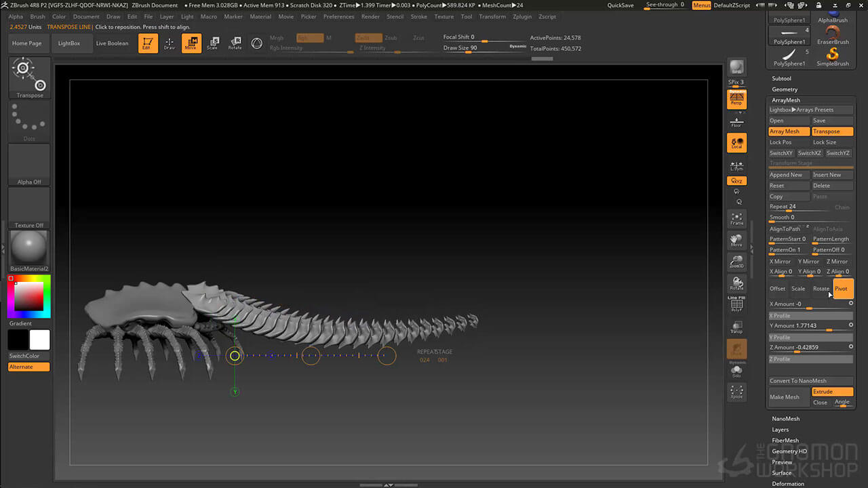Open the Zplugin menu

pos(522,16)
